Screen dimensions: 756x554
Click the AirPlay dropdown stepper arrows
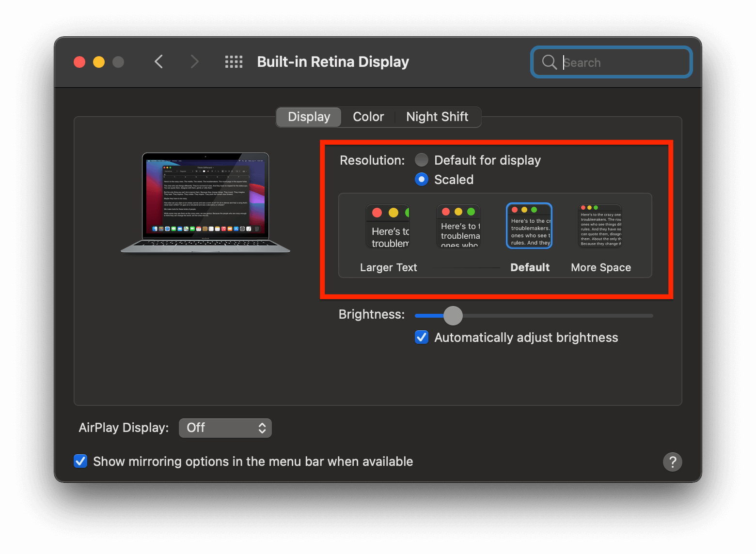click(262, 428)
